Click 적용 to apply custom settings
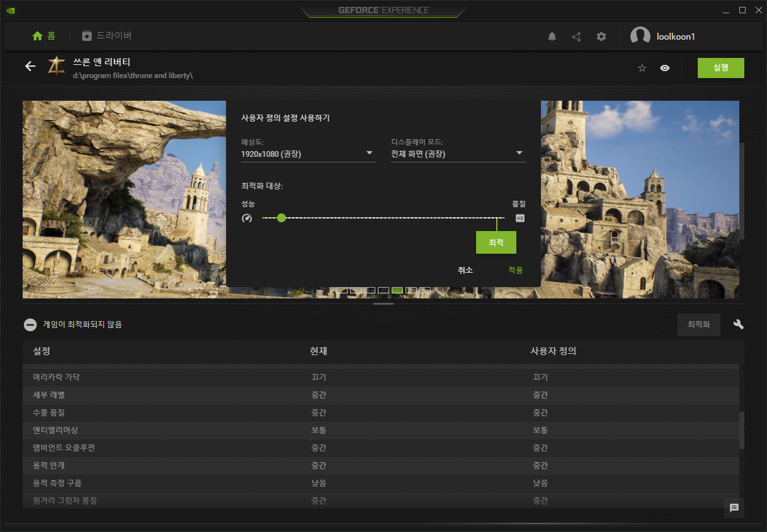The height and width of the screenshot is (532, 767). click(x=516, y=270)
